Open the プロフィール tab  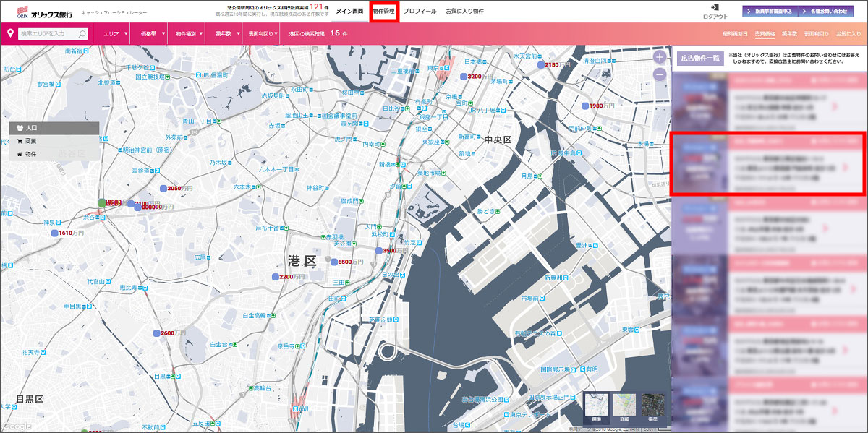click(x=420, y=12)
